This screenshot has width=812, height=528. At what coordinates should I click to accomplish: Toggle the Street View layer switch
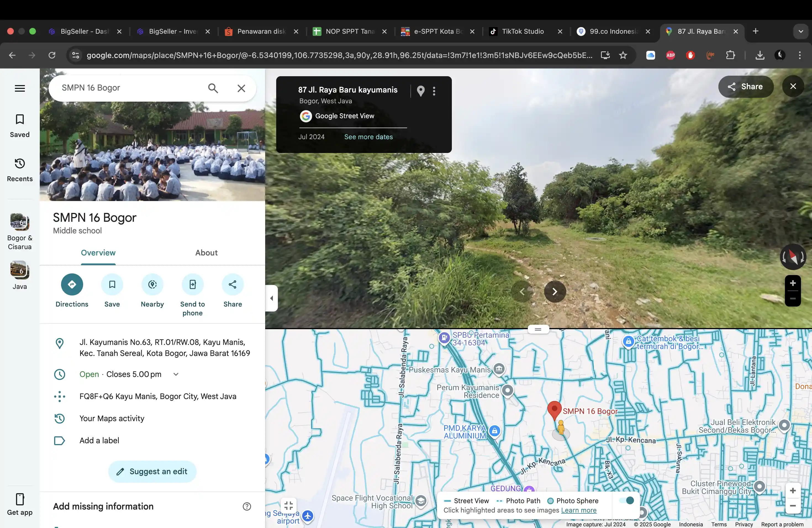tap(627, 500)
